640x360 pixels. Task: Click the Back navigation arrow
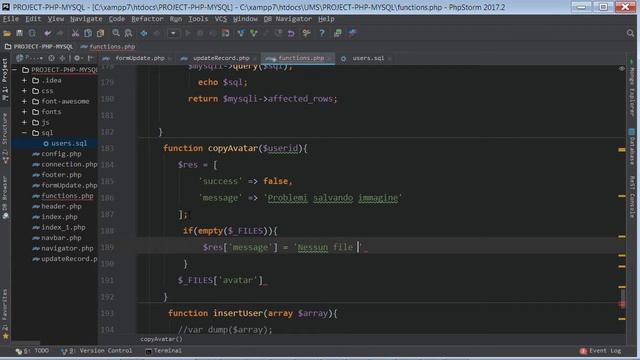pos(144,33)
